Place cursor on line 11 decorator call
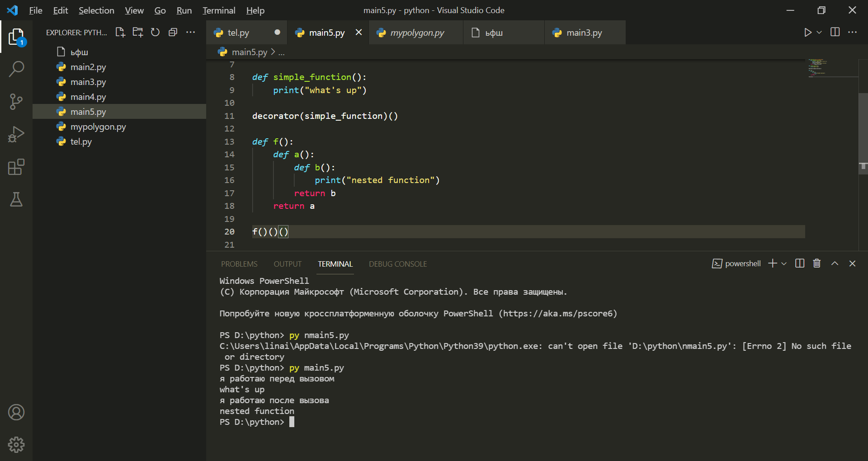 [325, 116]
